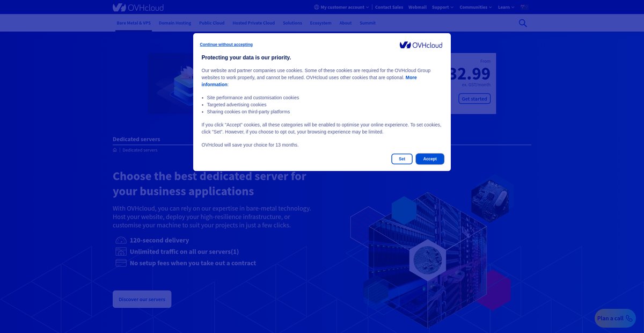Click the user account person icon
Viewport: 644px width, 333px height.
pos(317,8)
